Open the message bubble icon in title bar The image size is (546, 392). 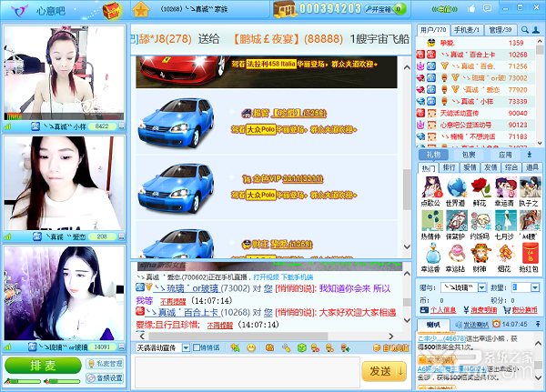coord(487,8)
